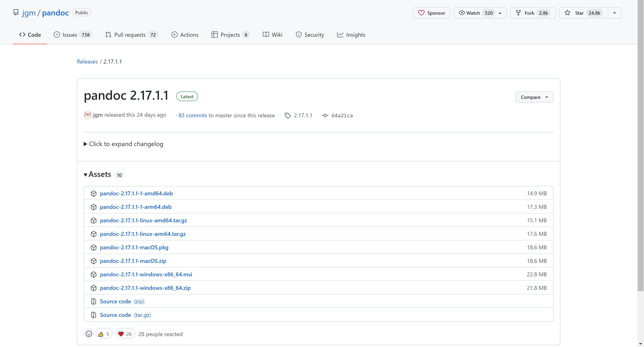Click the page vertical scrollbar
Viewport: 644px width, 347px height.
[640, 146]
